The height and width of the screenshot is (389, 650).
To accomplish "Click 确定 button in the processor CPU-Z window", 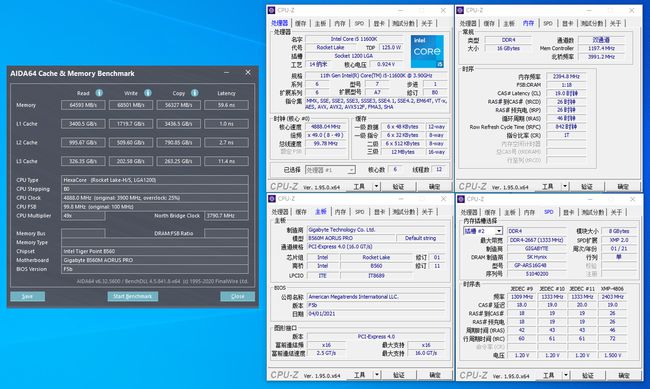I will pos(434,187).
